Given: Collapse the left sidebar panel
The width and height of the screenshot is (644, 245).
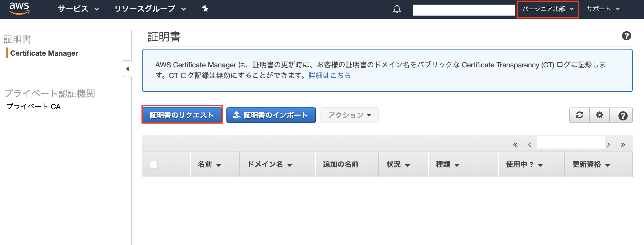Looking at the screenshot, I should 127,69.
